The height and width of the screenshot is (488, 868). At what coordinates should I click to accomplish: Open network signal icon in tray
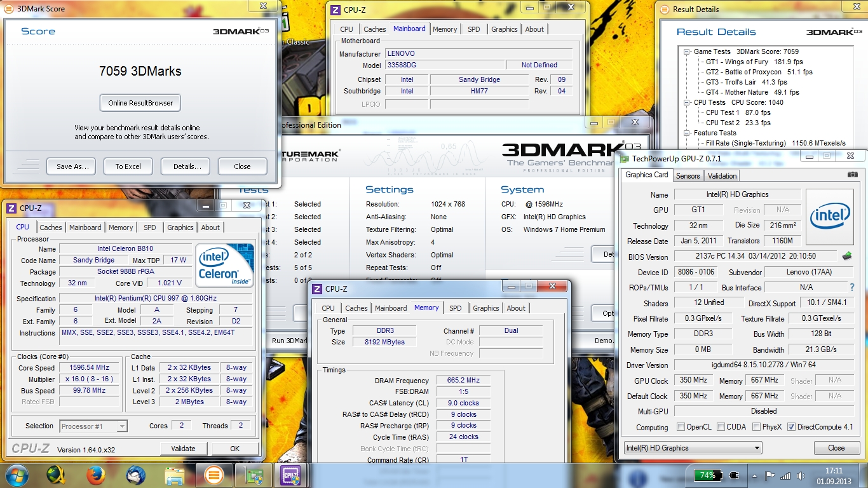785,475
